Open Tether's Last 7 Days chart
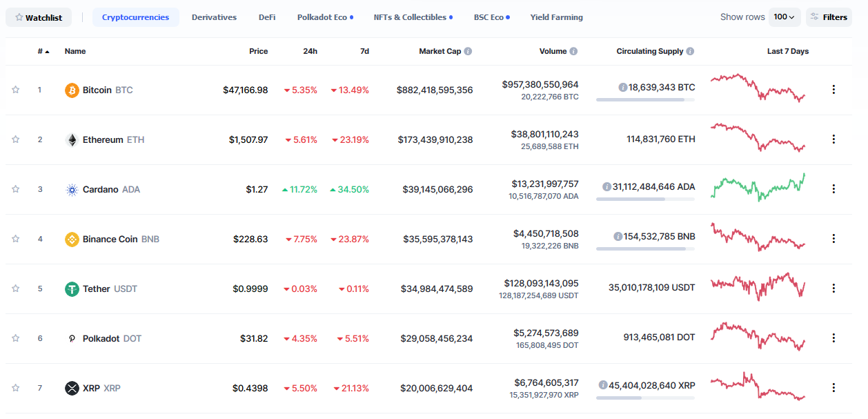 (758, 286)
